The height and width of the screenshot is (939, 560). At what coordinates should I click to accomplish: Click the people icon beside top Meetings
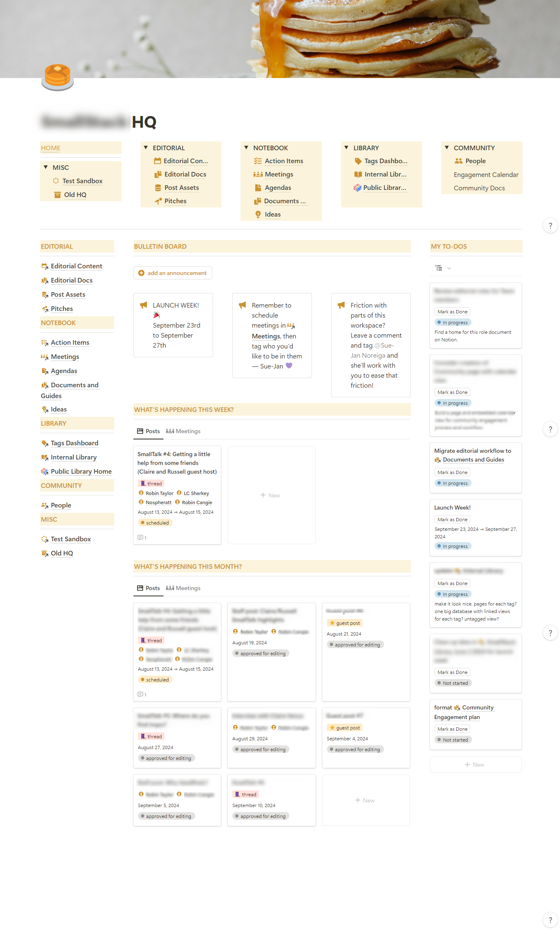pyautogui.click(x=258, y=174)
